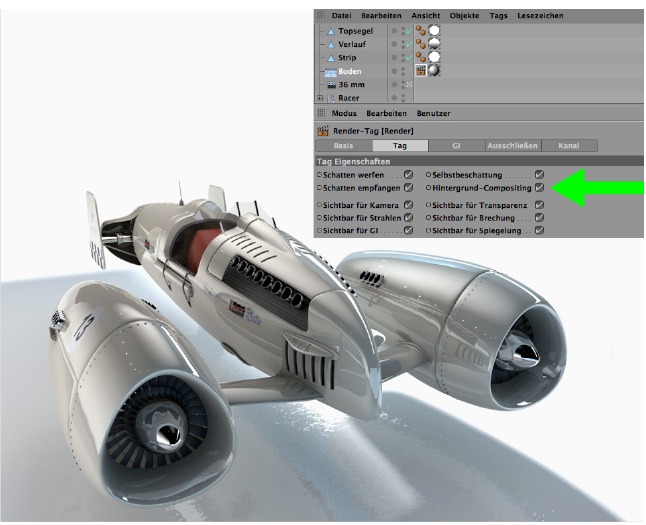Image resolution: width=646 pixels, height=525 pixels.
Task: Activate the 36 mm camera view icon
Action: [x=409, y=84]
